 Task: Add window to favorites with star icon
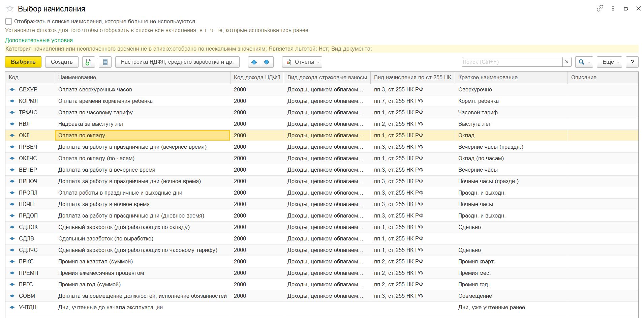click(x=10, y=9)
